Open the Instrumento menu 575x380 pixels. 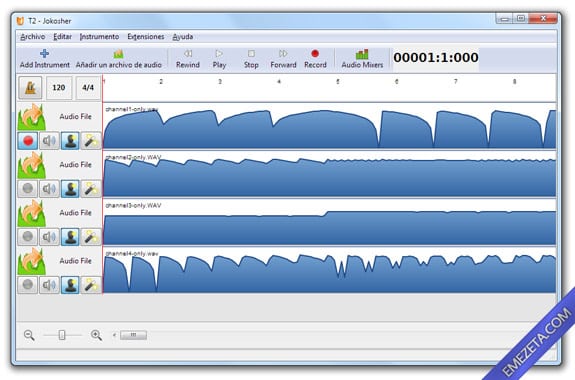point(99,37)
